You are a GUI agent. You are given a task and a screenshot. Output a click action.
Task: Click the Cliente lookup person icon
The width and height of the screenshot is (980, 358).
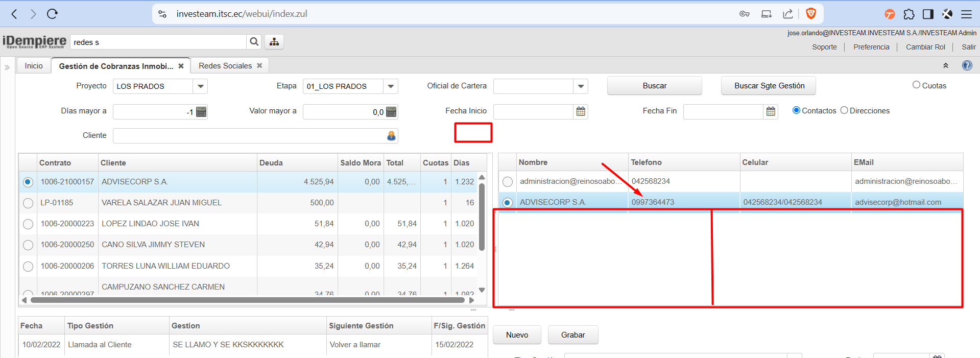pos(391,136)
